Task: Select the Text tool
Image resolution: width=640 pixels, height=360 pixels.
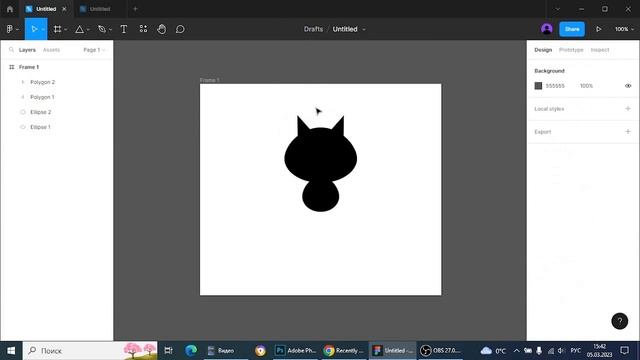Action: [124, 29]
